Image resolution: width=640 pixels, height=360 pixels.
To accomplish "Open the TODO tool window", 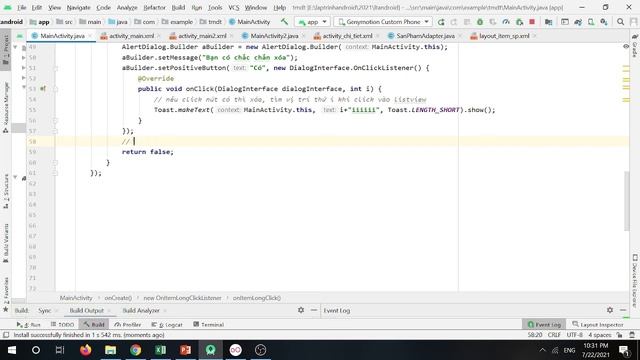I will pos(62,324).
